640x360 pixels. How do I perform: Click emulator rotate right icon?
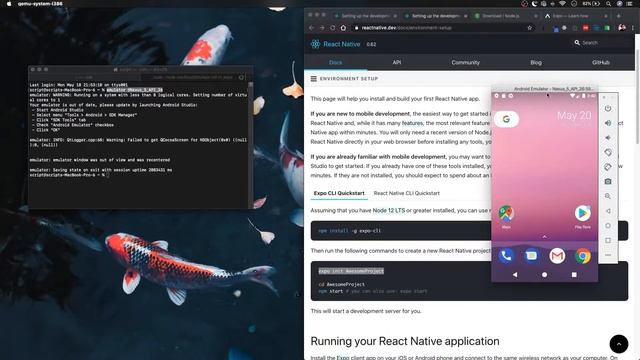[x=608, y=167]
